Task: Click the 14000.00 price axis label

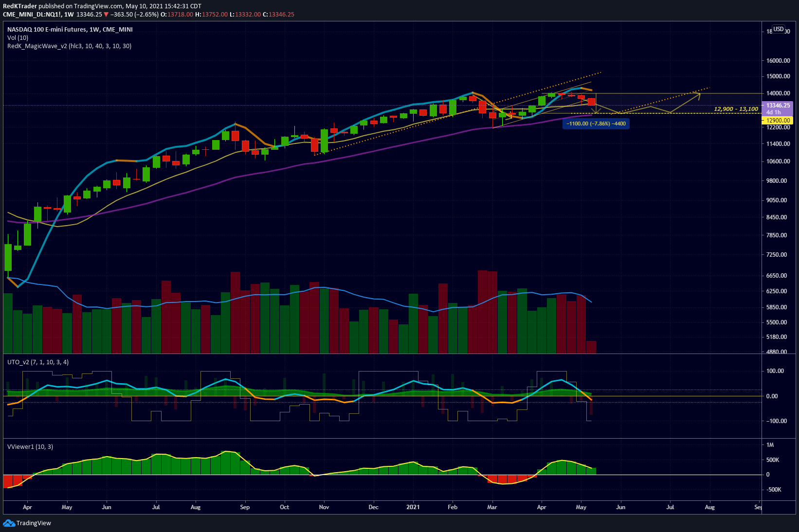Action: pyautogui.click(x=778, y=93)
